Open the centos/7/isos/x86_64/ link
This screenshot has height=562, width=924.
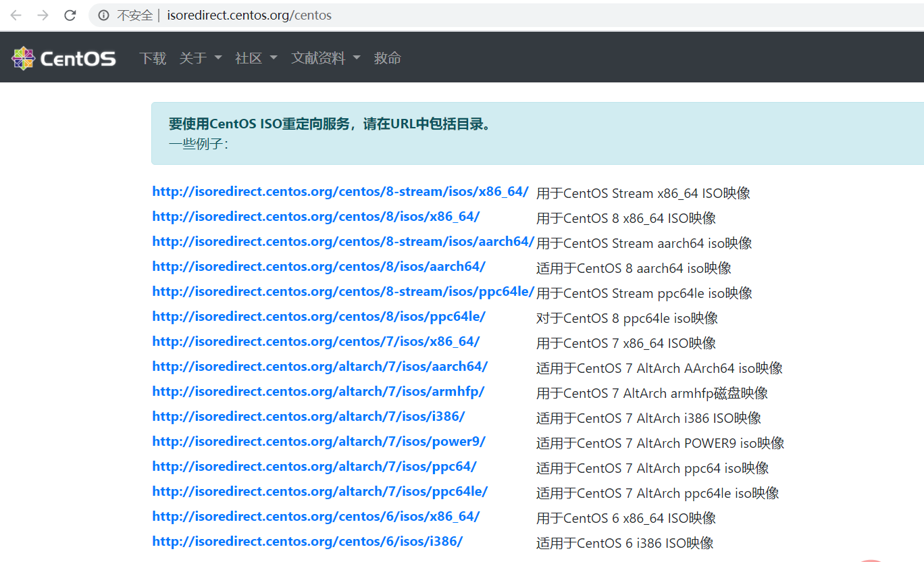(x=316, y=342)
